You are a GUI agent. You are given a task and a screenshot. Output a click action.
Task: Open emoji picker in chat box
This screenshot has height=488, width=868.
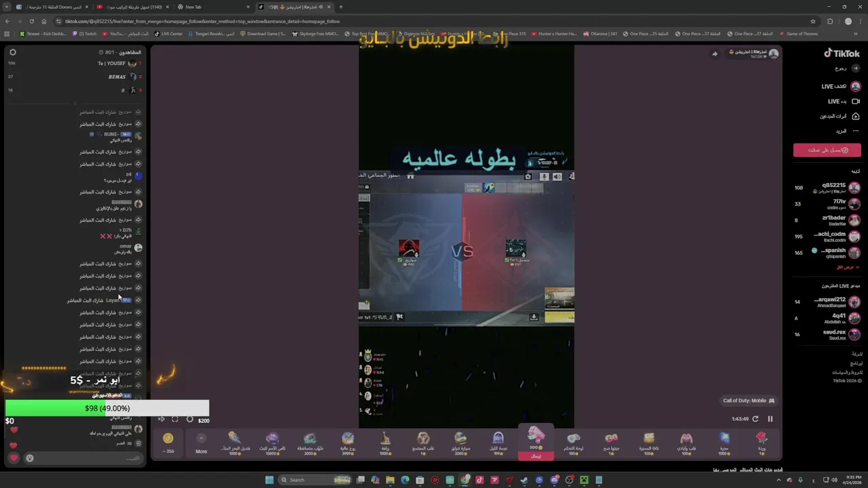[30, 458]
